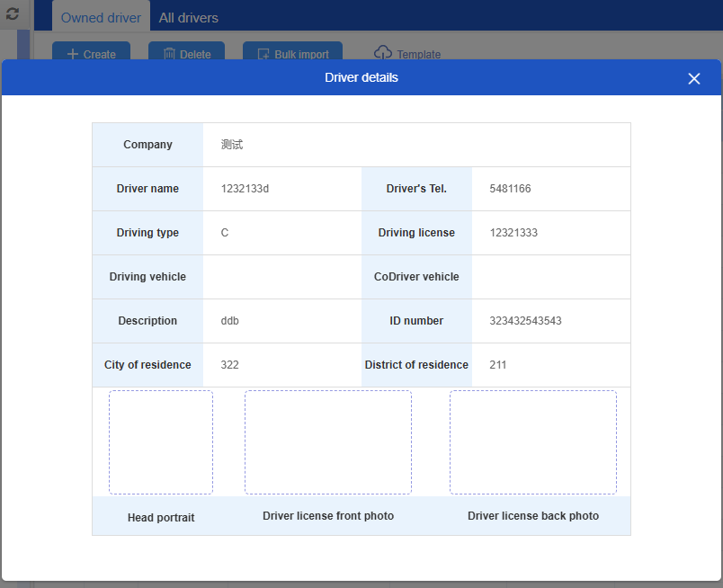Open the Driver license back photo box
Viewport: 723px width, 588px height.
click(533, 442)
